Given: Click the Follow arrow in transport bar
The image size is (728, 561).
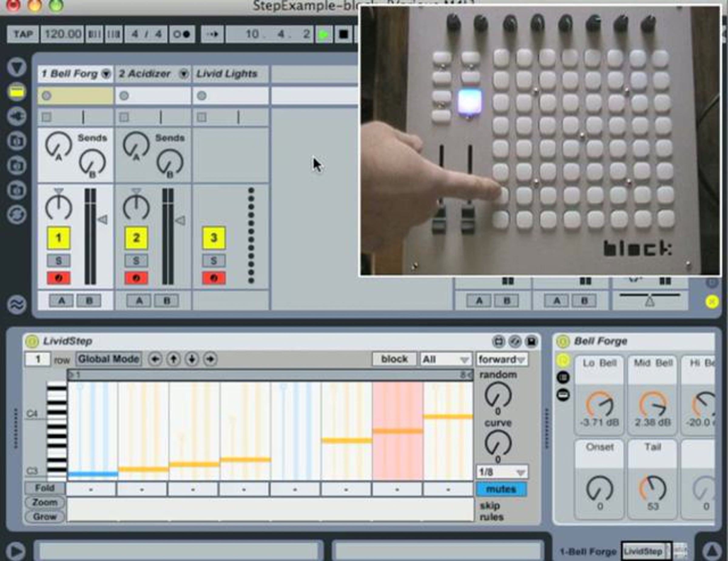Looking at the screenshot, I should [x=212, y=34].
